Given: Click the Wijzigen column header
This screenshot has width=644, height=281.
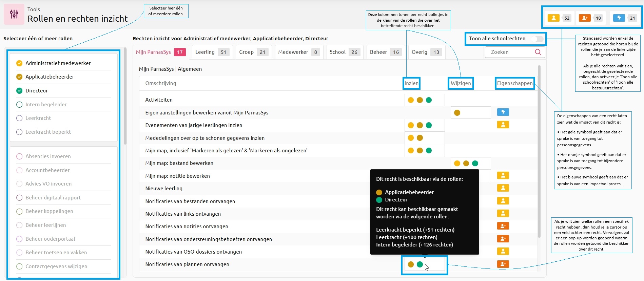Looking at the screenshot, I should coord(461,83).
